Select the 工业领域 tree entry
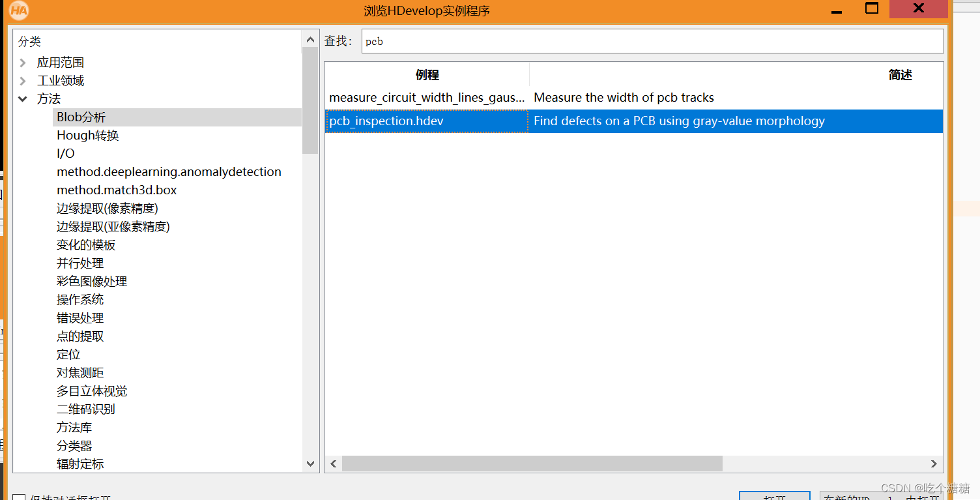This screenshot has height=500, width=980. 61,81
